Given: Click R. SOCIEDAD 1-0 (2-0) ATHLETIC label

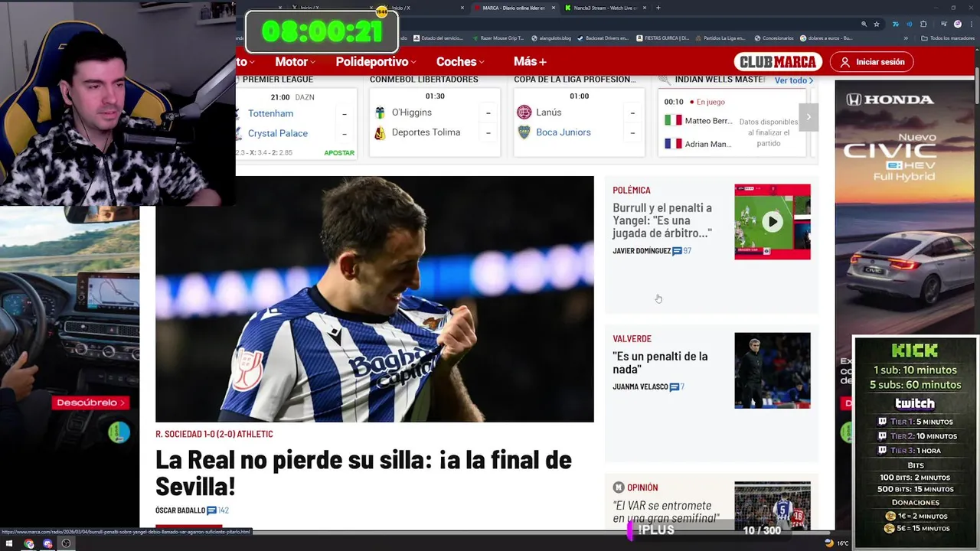Looking at the screenshot, I should tap(214, 434).
